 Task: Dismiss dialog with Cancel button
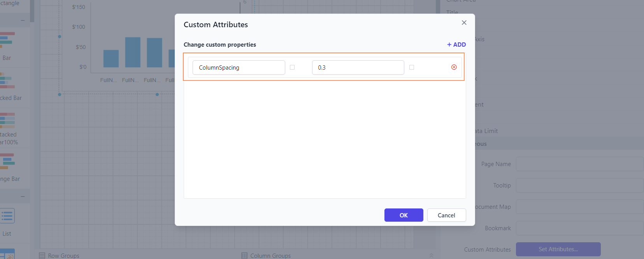coord(446,215)
